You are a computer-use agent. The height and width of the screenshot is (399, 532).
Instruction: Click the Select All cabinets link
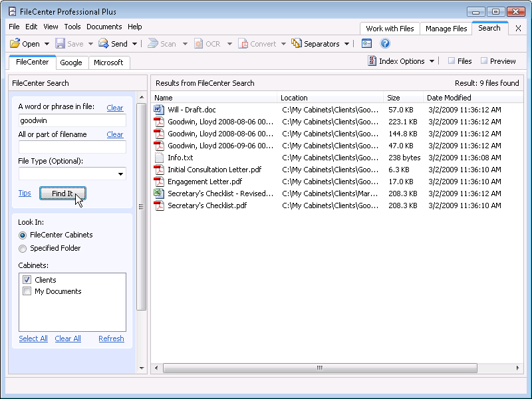[33, 338]
